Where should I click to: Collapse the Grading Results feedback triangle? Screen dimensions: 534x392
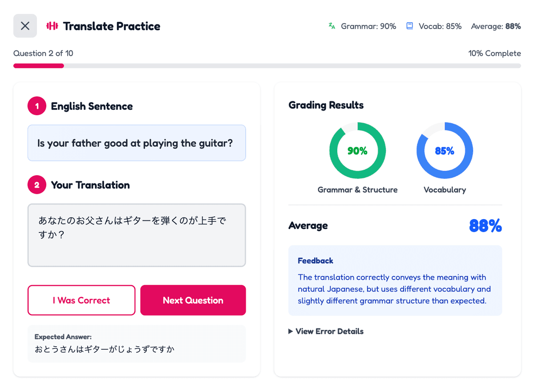click(x=291, y=331)
